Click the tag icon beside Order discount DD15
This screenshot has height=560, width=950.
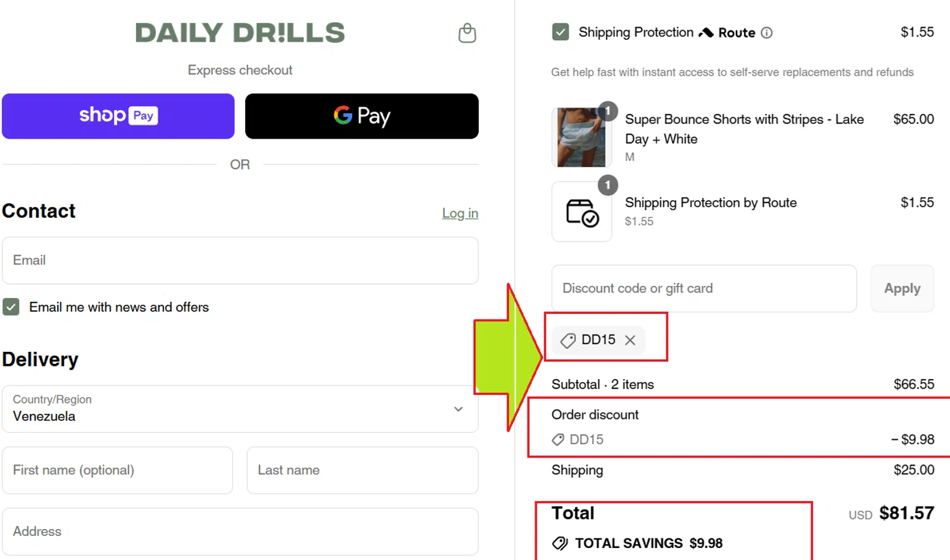(558, 439)
